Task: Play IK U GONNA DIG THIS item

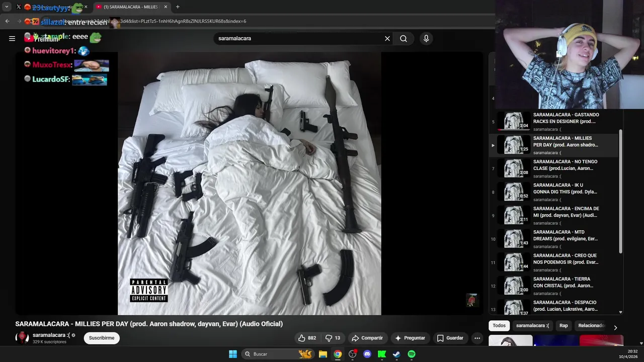Action: coord(553,192)
